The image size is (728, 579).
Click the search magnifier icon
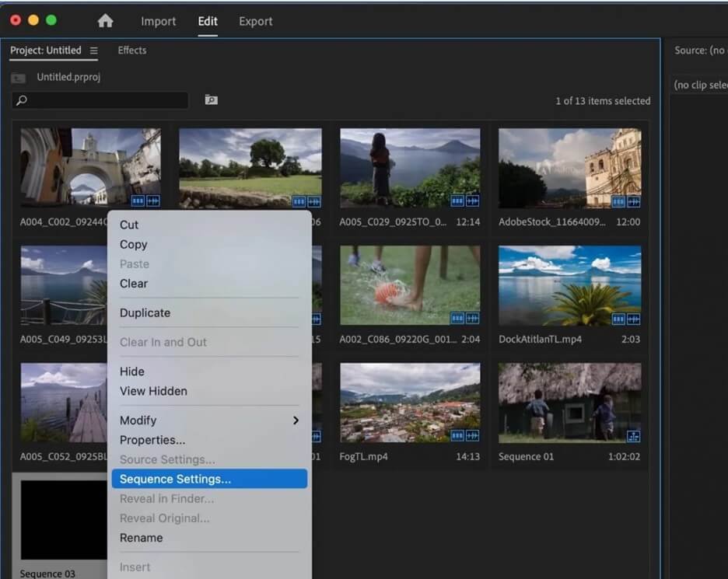tap(21, 100)
